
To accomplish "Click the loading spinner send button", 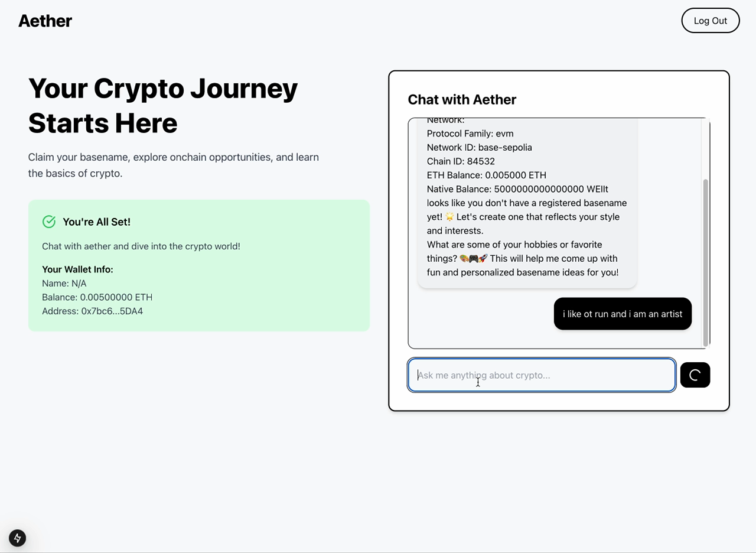I will [x=695, y=375].
